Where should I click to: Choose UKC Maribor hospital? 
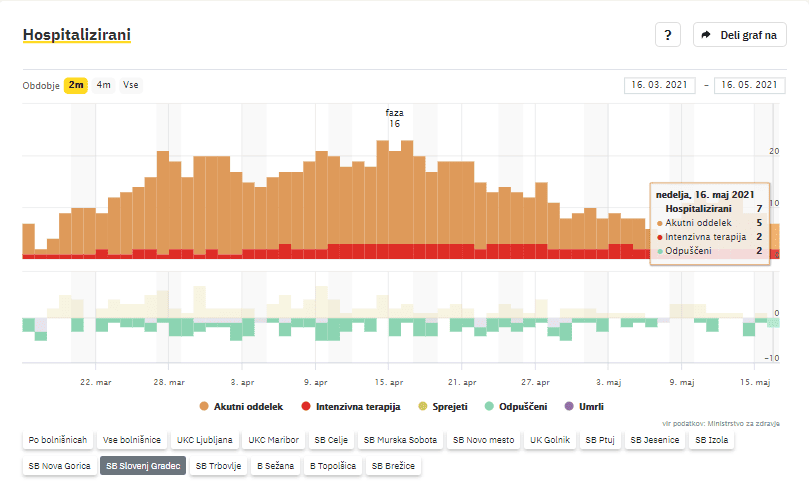pos(273,440)
